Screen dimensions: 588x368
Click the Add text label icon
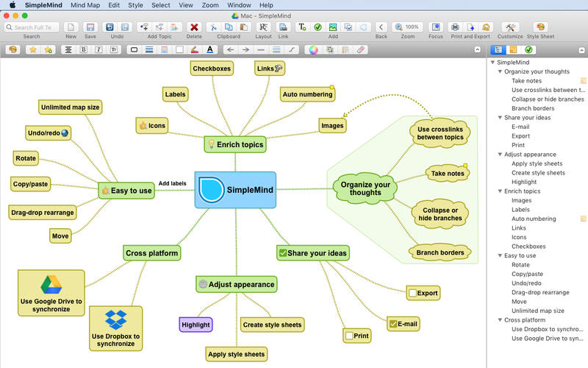click(x=302, y=27)
